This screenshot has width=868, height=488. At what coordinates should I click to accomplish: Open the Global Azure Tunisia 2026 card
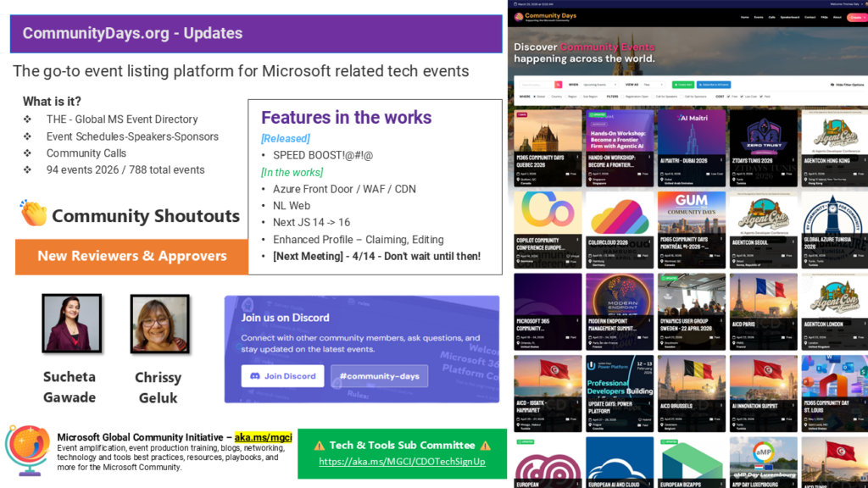(834, 230)
